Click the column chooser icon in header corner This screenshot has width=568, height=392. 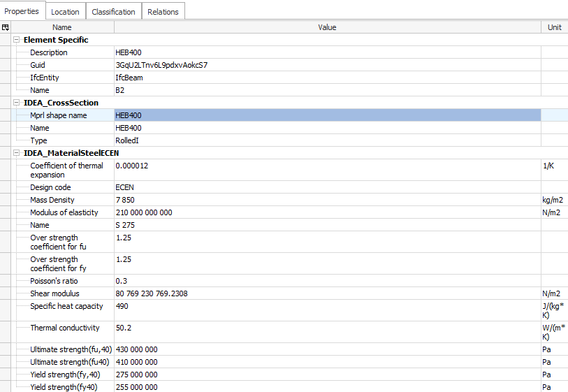6,27
